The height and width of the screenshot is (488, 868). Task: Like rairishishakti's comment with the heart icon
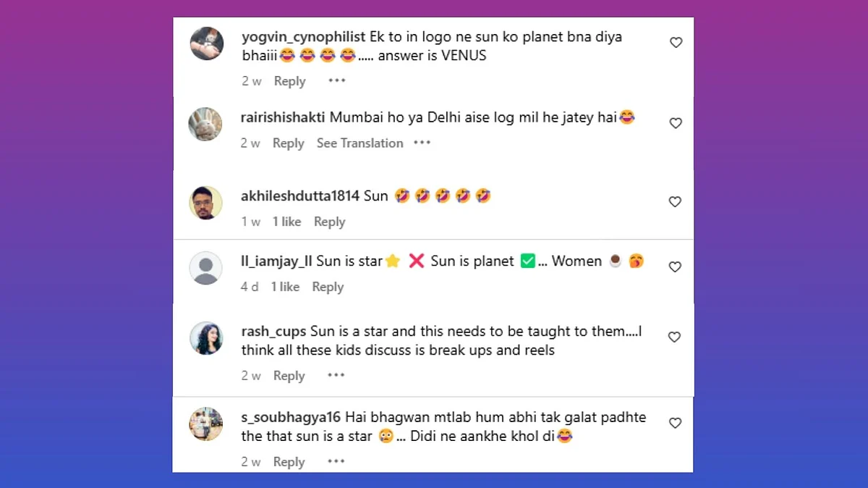pyautogui.click(x=676, y=123)
